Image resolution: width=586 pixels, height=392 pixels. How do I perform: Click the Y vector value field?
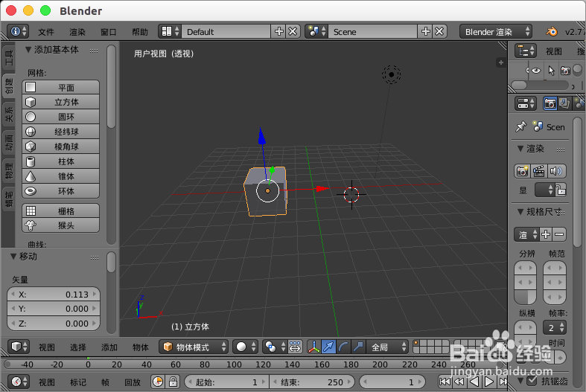pyautogui.click(x=54, y=309)
